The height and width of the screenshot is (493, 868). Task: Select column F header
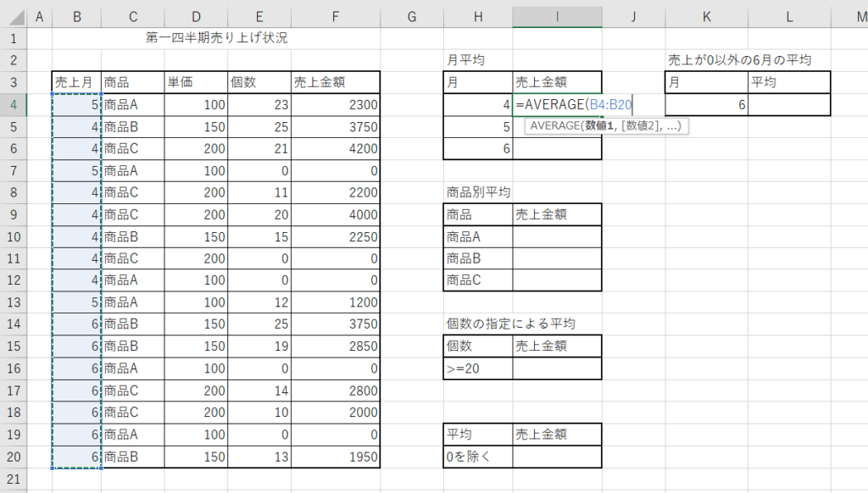[x=336, y=16]
